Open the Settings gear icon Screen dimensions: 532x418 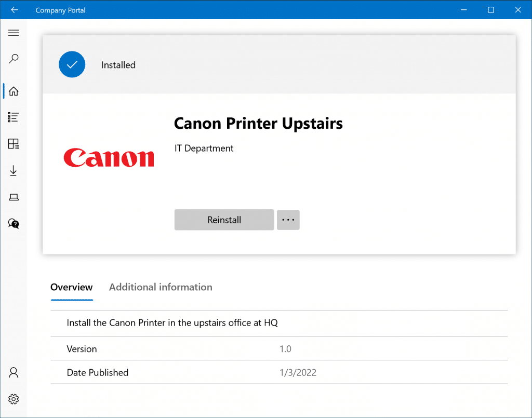pos(14,399)
